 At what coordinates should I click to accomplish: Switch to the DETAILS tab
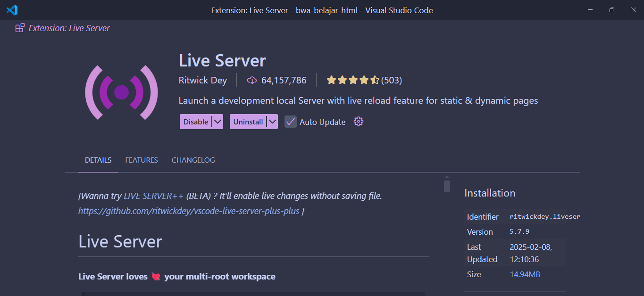point(98,160)
